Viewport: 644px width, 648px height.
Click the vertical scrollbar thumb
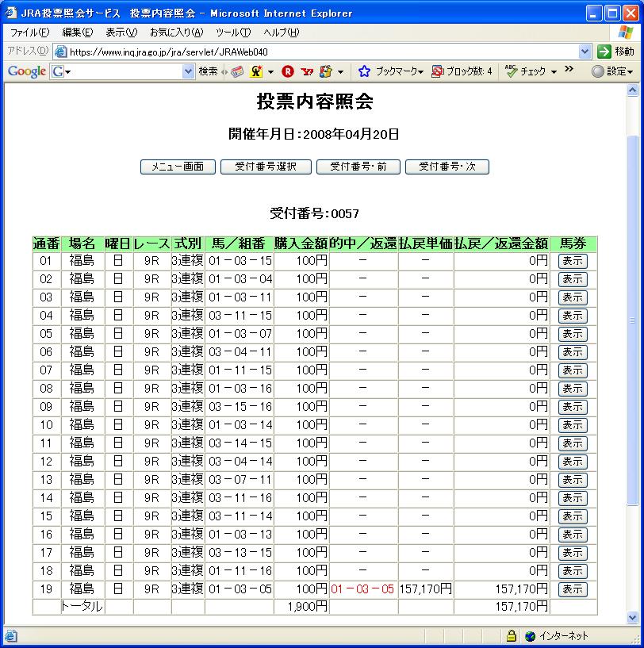(632, 320)
